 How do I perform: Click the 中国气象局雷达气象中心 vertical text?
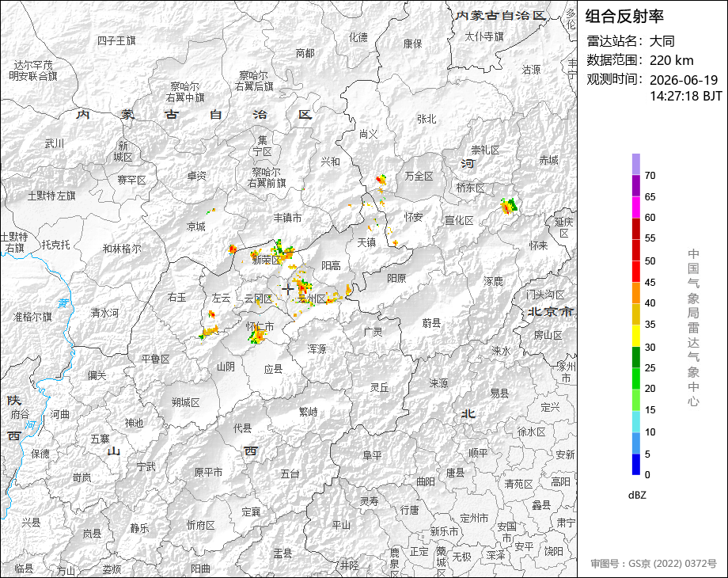[x=693, y=328]
